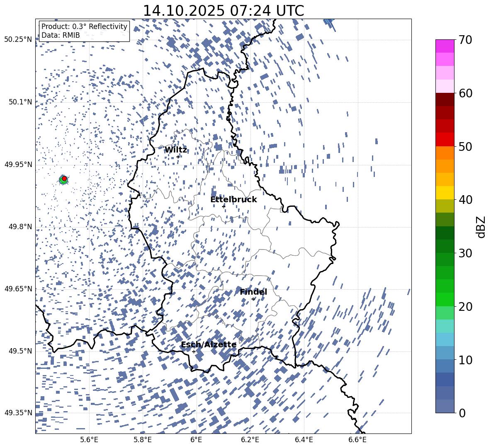
Task: Click the cross marker below Esch/Alzette
Action: [194, 351]
